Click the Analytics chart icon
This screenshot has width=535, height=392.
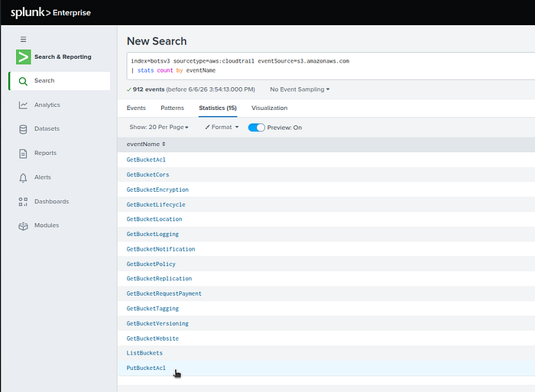pos(23,105)
